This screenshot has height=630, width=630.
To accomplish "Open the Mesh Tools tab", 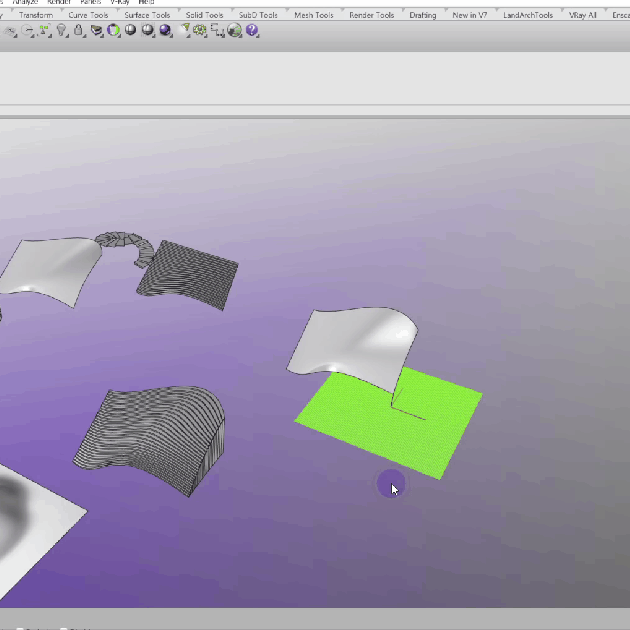I will pos(313,15).
